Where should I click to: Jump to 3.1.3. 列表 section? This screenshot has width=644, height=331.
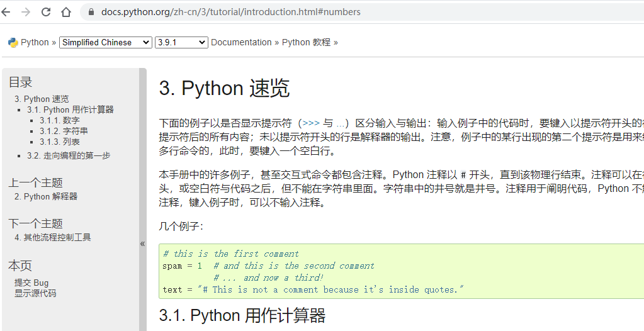pos(60,142)
